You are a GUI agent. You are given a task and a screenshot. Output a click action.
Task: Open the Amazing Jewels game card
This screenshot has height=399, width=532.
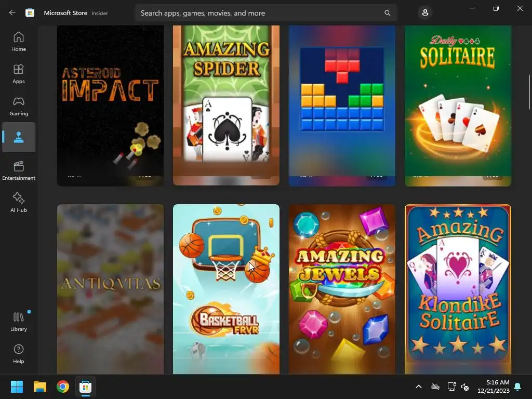(342, 289)
